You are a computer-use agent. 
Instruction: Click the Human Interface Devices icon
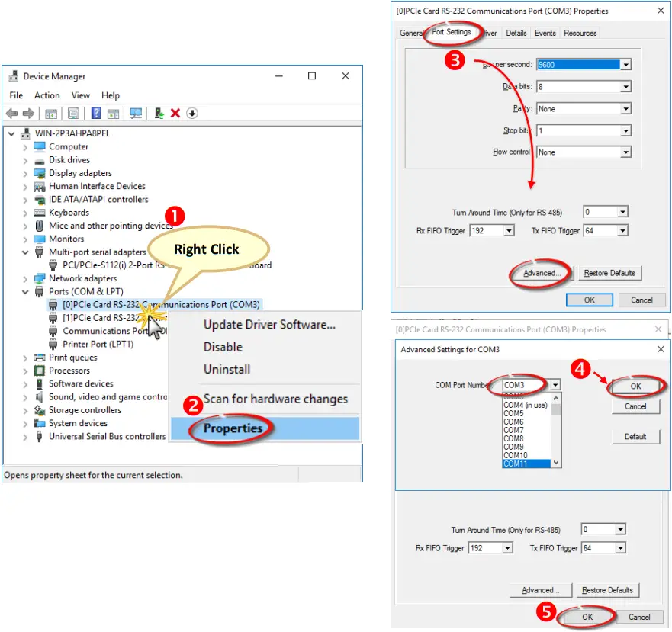pyautogui.click(x=40, y=186)
